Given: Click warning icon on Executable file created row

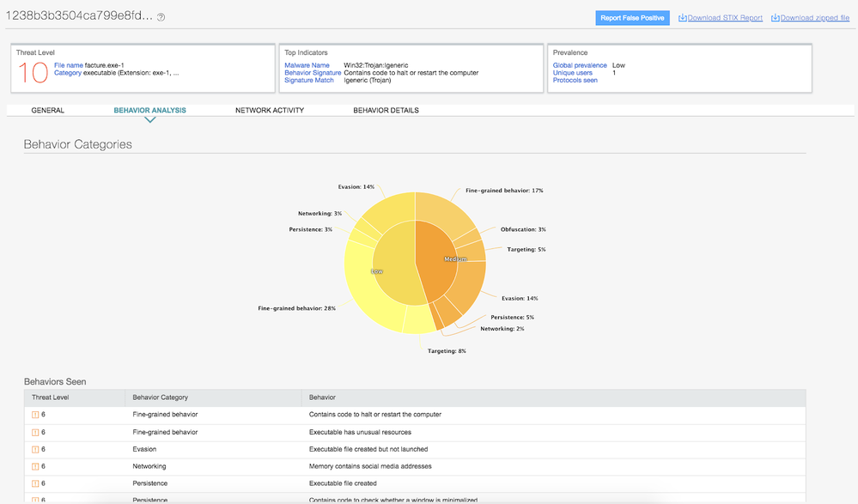Looking at the screenshot, I should 35,483.
